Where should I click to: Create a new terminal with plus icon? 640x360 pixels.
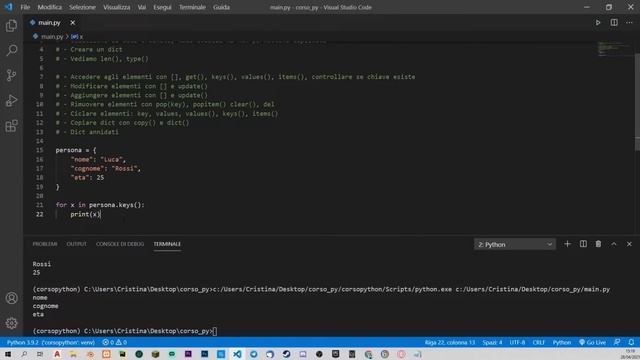[x=567, y=244]
